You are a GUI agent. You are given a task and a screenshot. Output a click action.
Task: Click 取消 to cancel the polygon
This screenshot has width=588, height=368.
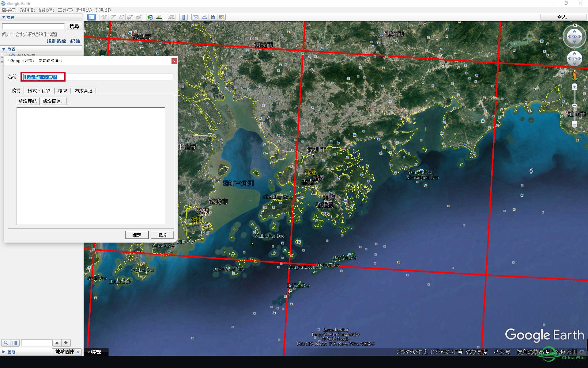click(162, 235)
